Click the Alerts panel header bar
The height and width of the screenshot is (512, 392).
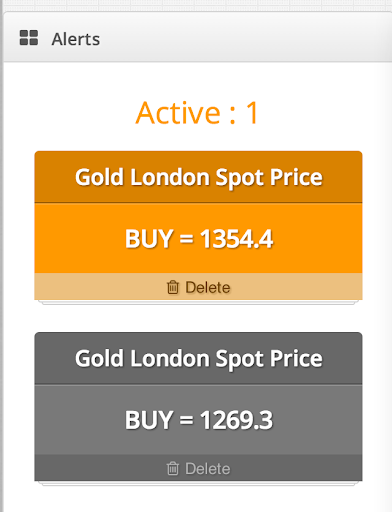[x=198, y=37]
